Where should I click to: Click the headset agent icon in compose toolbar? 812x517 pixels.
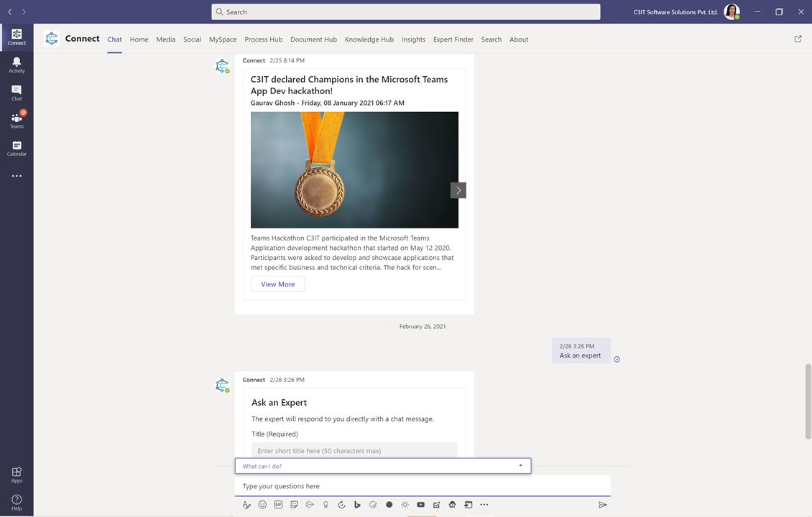tap(452, 505)
